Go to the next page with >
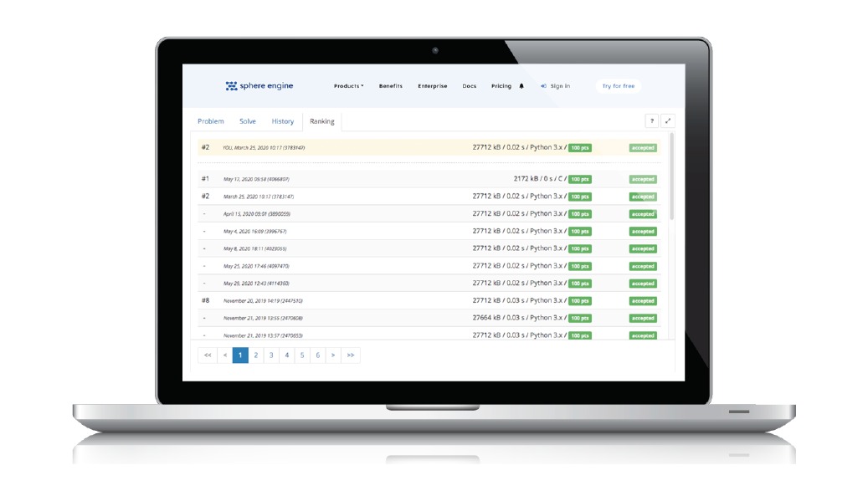This screenshot has height=496, width=868. click(333, 355)
